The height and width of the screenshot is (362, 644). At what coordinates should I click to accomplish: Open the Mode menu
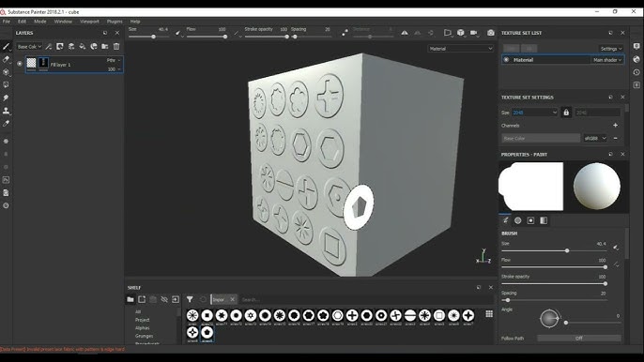tap(39, 22)
